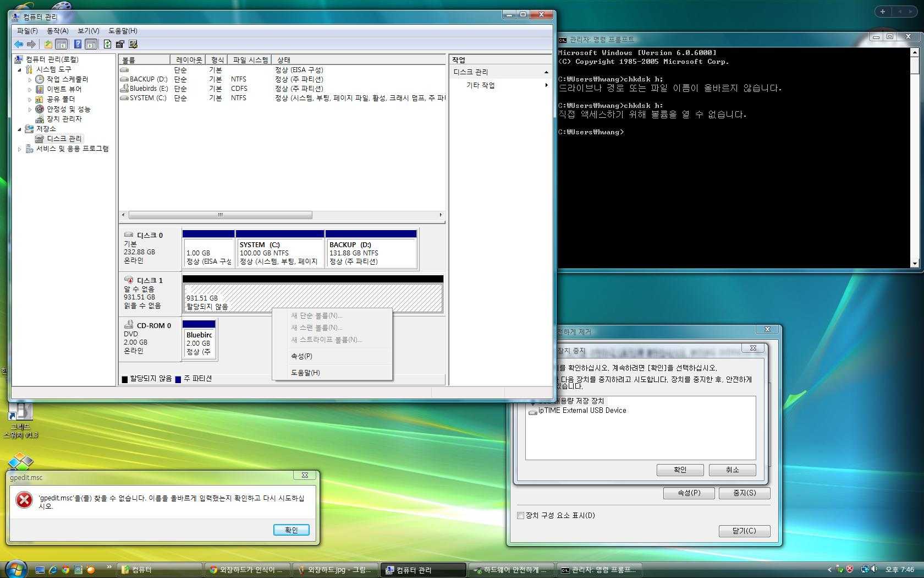The height and width of the screenshot is (578, 924).
Task: Launch Internet Explorer from Quick Launch
Action: tap(53, 570)
